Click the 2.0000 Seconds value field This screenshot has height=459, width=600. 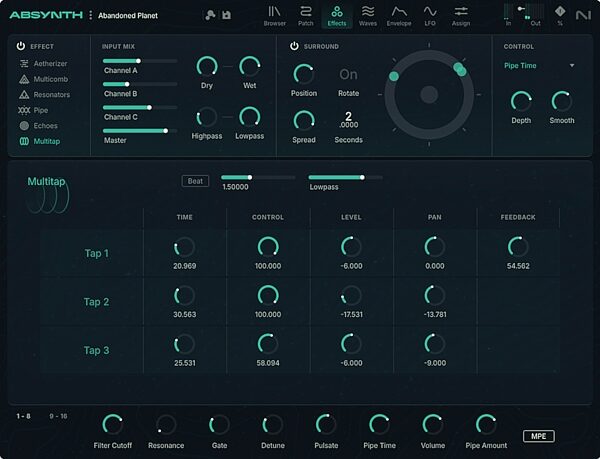coord(348,120)
